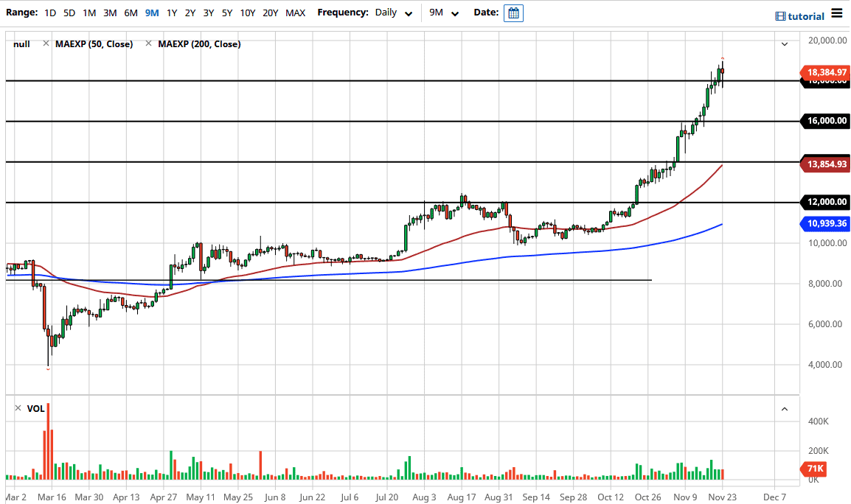Screen dimensions: 851x504
Task: Open the tutorial link
Action: [x=806, y=16]
